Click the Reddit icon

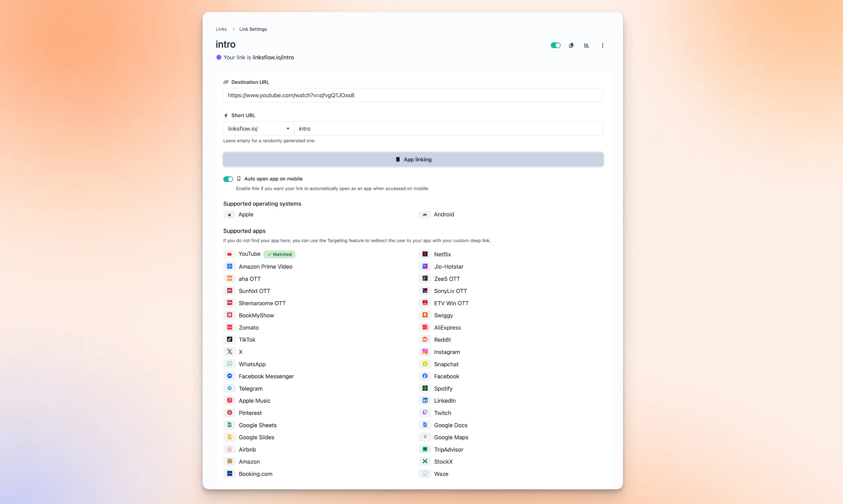tap(425, 340)
